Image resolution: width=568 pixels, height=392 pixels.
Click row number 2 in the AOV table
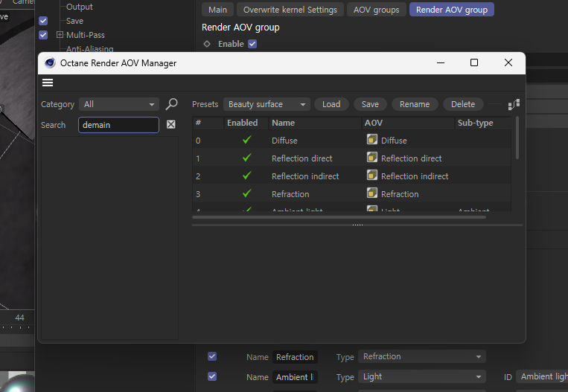[x=198, y=176]
